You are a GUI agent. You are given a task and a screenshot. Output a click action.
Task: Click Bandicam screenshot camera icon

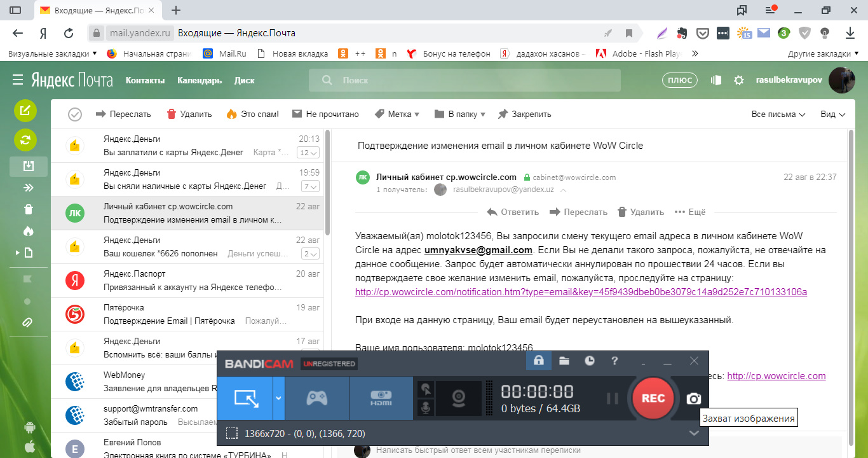point(693,399)
